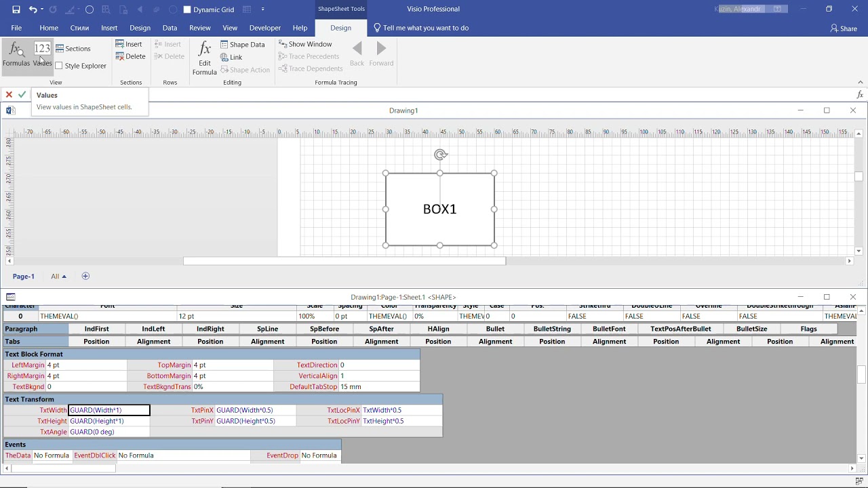Click the rotation handle above BOX1
The height and width of the screenshot is (488, 868).
point(440,155)
